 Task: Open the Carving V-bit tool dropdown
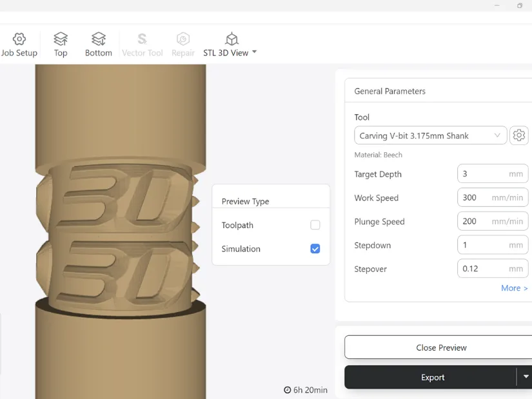pos(430,135)
